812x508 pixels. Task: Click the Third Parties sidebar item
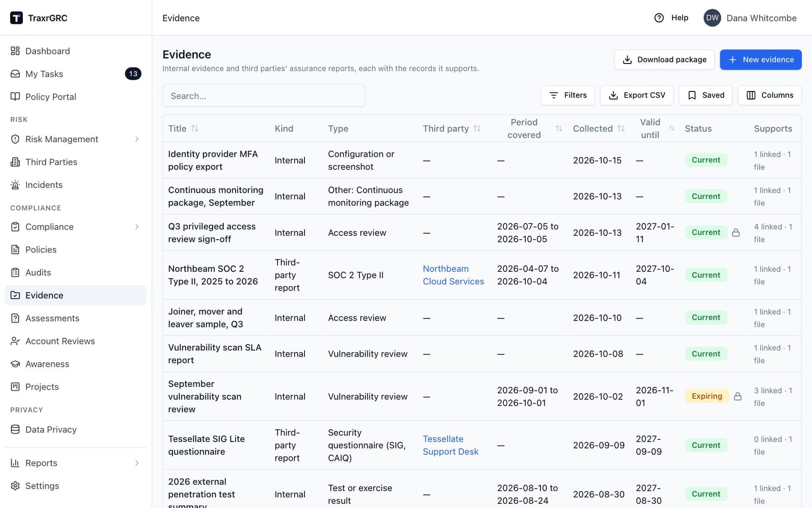point(76,162)
